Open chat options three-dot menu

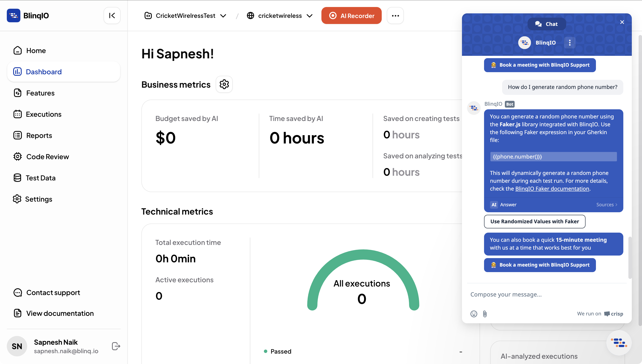pos(570,42)
